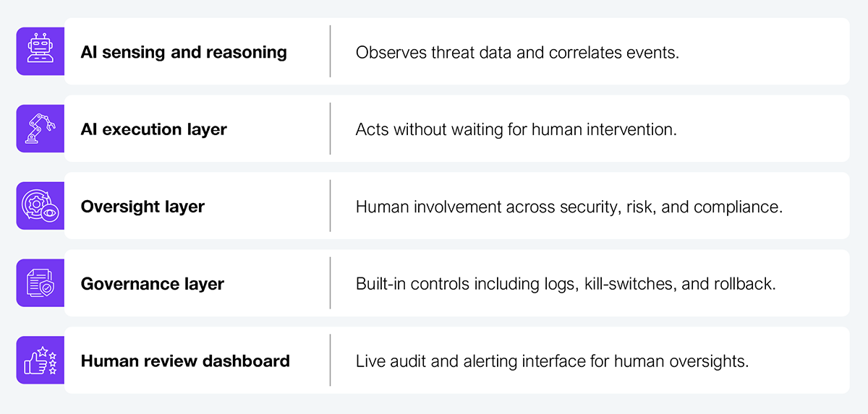Open the Governance layer title
This screenshot has width=868, height=414.
[153, 284]
